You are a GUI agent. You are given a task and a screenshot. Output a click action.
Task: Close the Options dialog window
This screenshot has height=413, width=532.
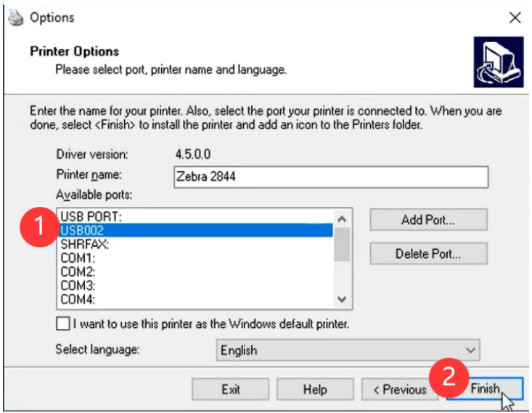[515, 17]
